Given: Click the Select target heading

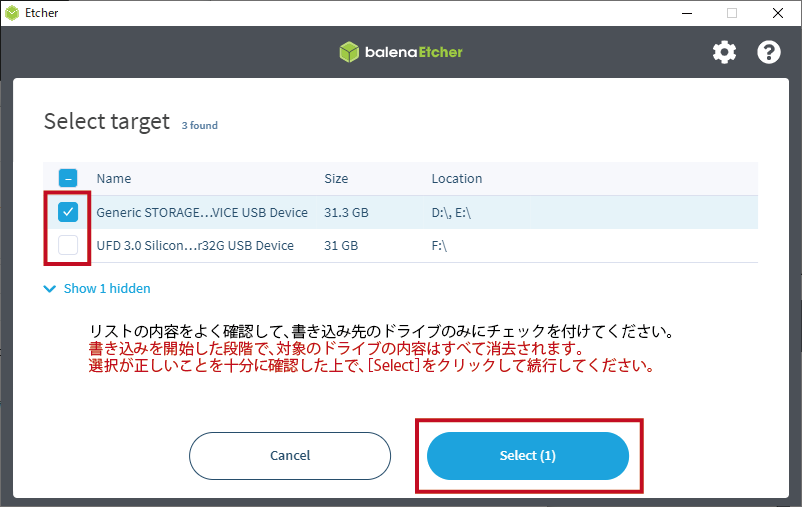Looking at the screenshot, I should 107,122.
